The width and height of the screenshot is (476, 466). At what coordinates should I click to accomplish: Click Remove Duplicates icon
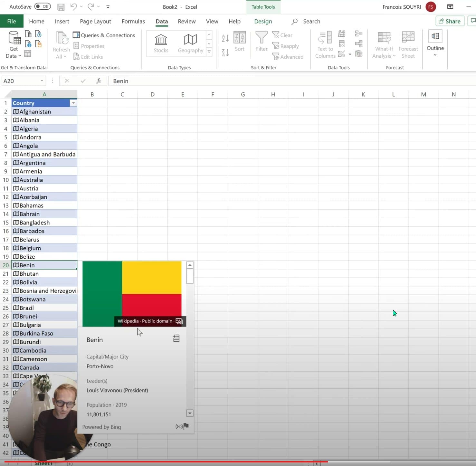[x=342, y=43]
